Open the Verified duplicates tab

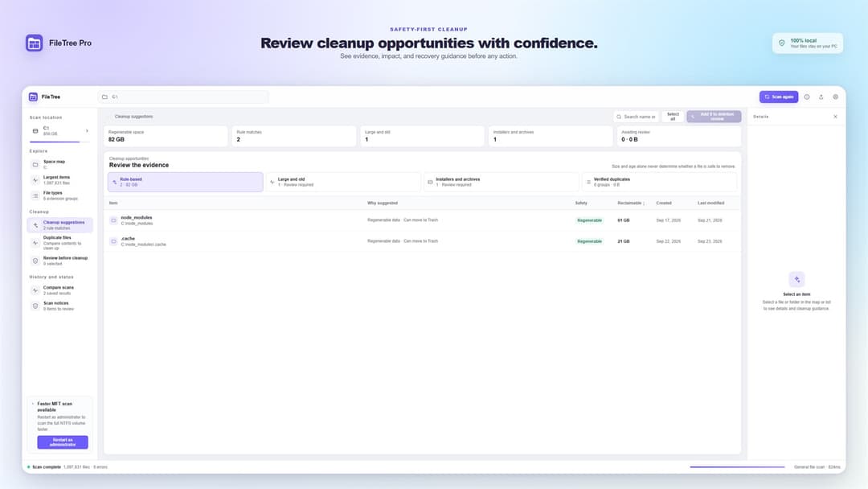tap(659, 182)
